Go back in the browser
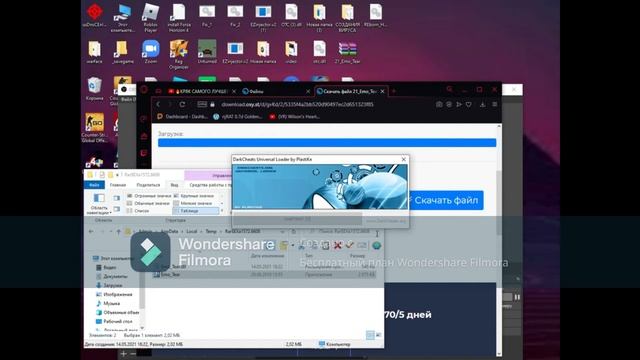The height and width of the screenshot is (360, 640). click(x=158, y=104)
